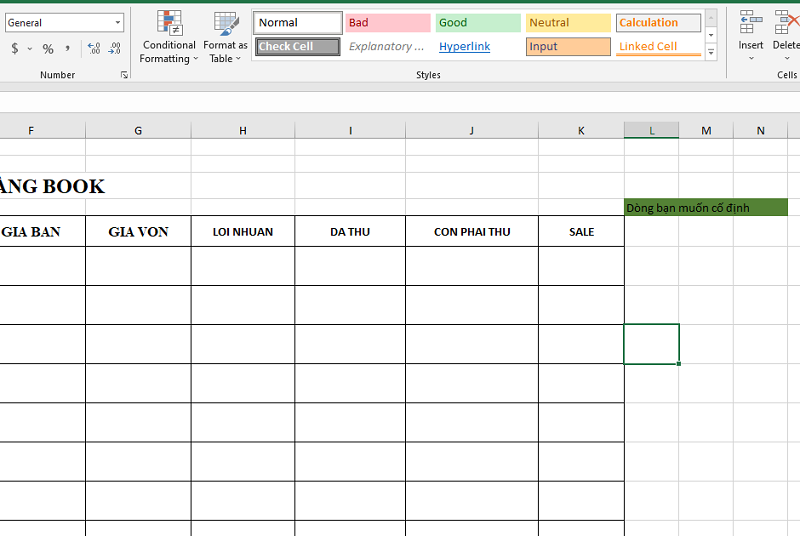Viewport: 800px width, 536px height.
Task: Click the 'ANG BOOK' title cell
Action: (x=52, y=186)
